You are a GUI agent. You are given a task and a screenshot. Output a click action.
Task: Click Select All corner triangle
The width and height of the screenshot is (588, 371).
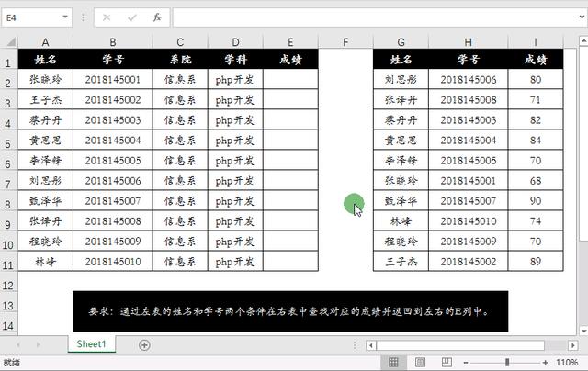click(10, 41)
